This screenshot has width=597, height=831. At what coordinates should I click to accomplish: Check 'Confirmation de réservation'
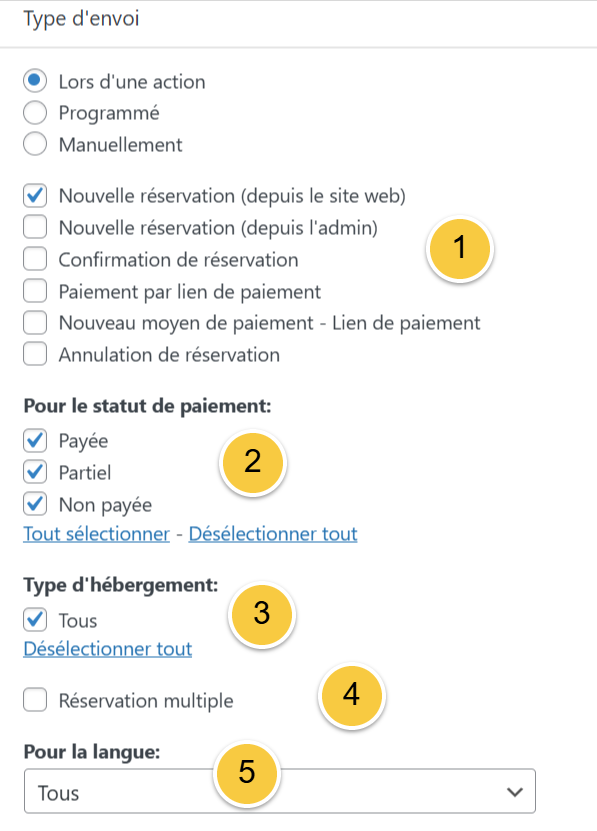click(x=34, y=259)
